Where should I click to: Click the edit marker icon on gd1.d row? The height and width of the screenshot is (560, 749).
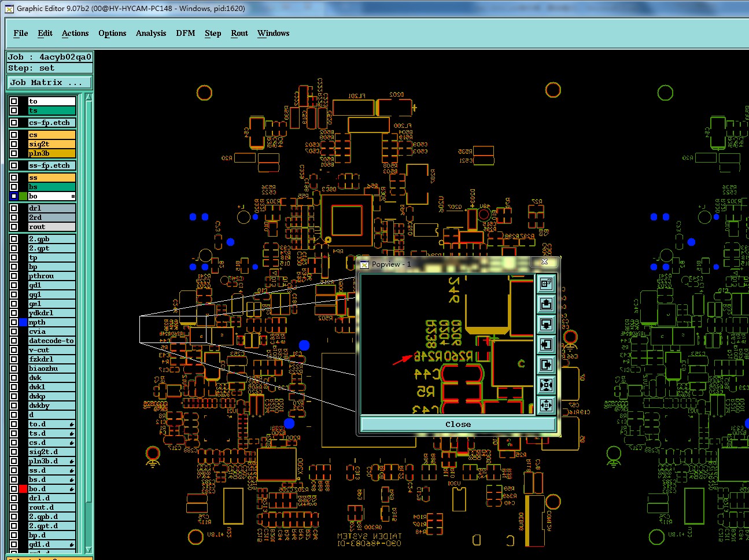[x=72, y=545]
